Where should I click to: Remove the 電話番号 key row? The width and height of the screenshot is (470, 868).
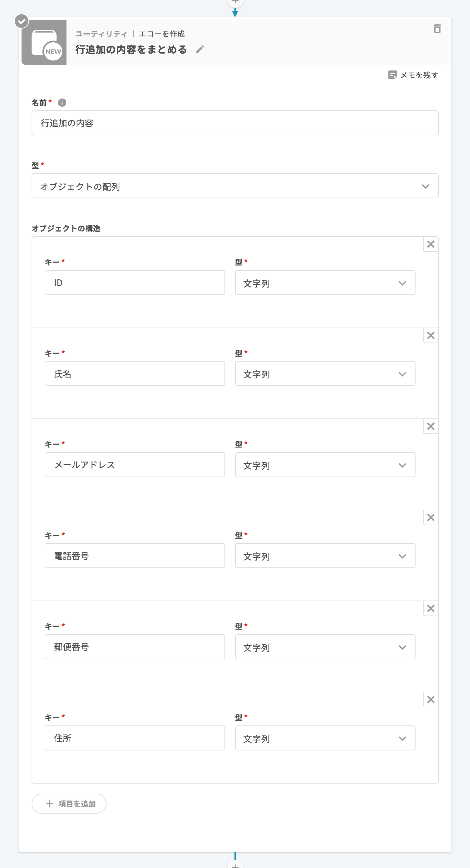click(431, 517)
